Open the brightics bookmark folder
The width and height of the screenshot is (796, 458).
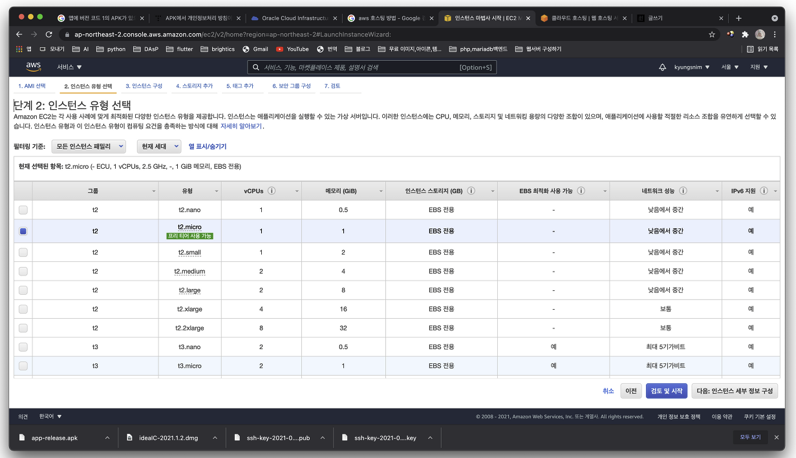point(217,49)
